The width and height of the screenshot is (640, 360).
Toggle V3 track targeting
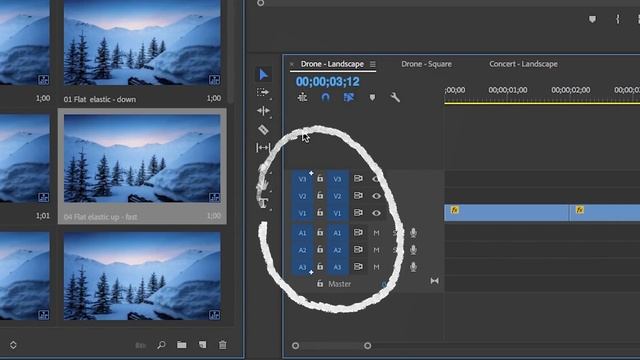[x=337, y=179]
